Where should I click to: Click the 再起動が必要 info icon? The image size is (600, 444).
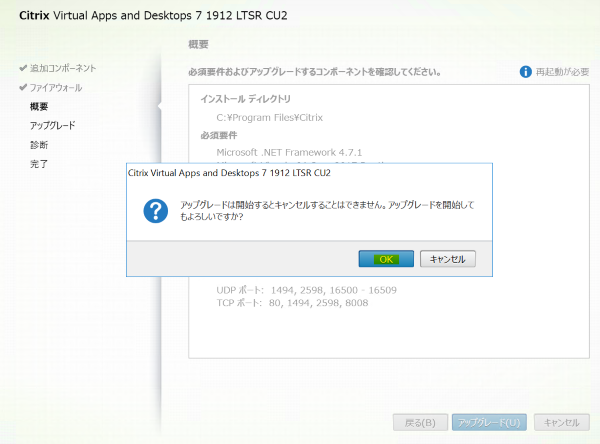tap(525, 72)
